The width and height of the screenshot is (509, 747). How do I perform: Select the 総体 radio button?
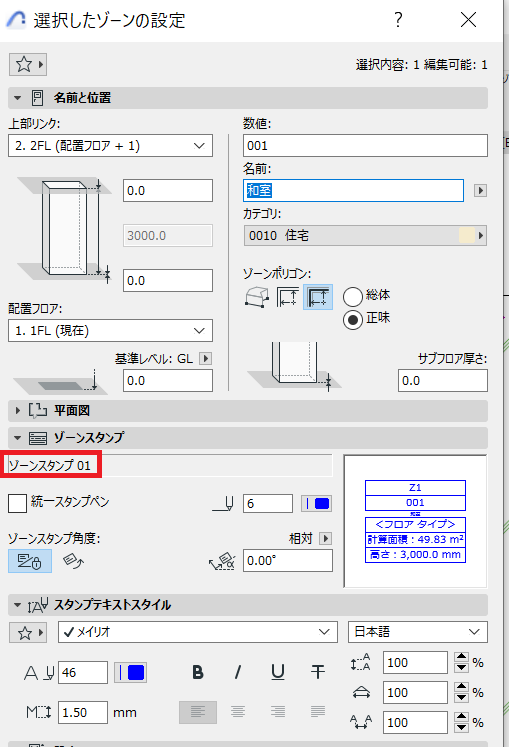[353, 297]
